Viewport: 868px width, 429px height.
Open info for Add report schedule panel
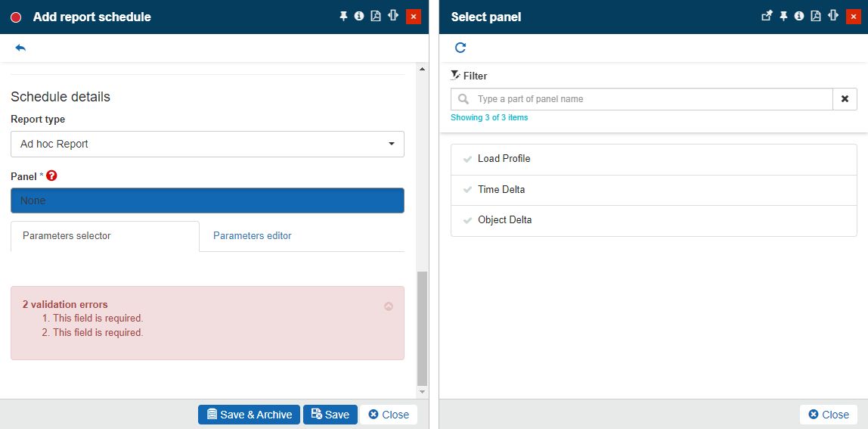pos(359,16)
